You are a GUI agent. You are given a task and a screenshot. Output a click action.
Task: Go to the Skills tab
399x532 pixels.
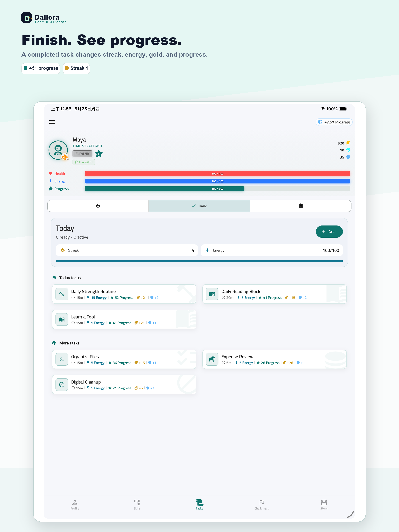(x=137, y=505)
